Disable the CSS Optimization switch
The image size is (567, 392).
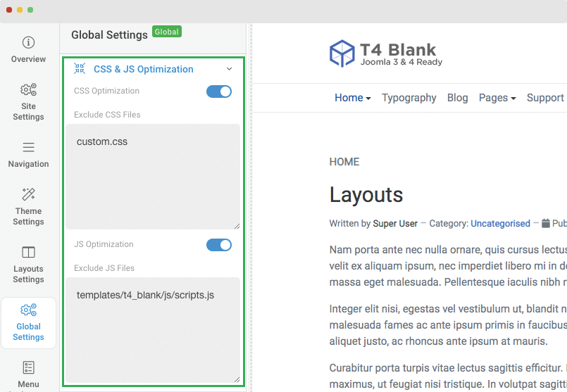[x=219, y=91]
